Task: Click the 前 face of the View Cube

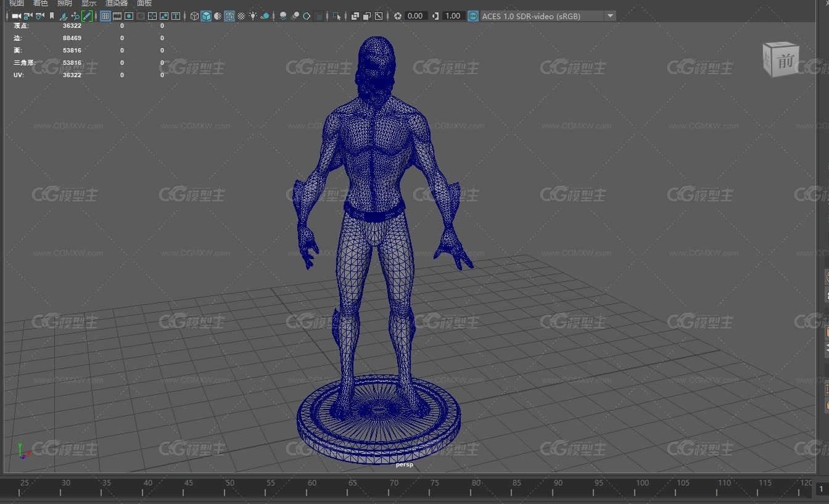Action: coord(785,61)
